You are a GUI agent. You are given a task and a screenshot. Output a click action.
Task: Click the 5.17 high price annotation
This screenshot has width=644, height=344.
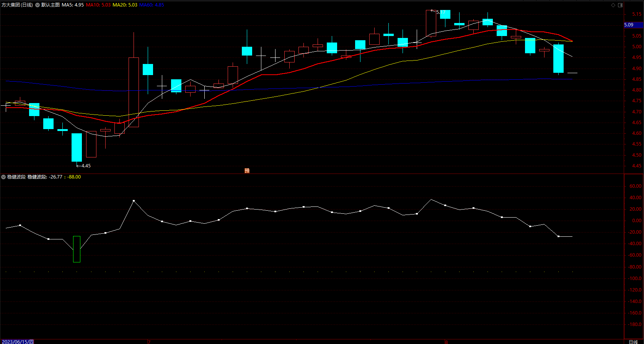441,12
